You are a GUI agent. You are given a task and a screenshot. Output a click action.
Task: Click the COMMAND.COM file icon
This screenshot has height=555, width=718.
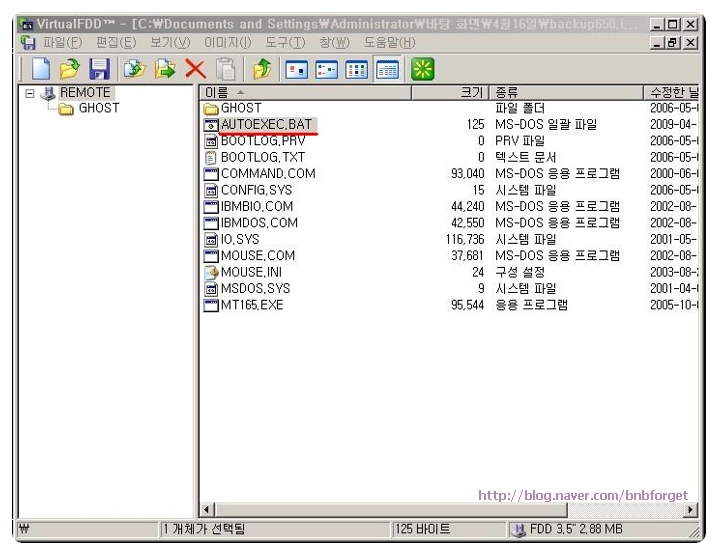[211, 174]
